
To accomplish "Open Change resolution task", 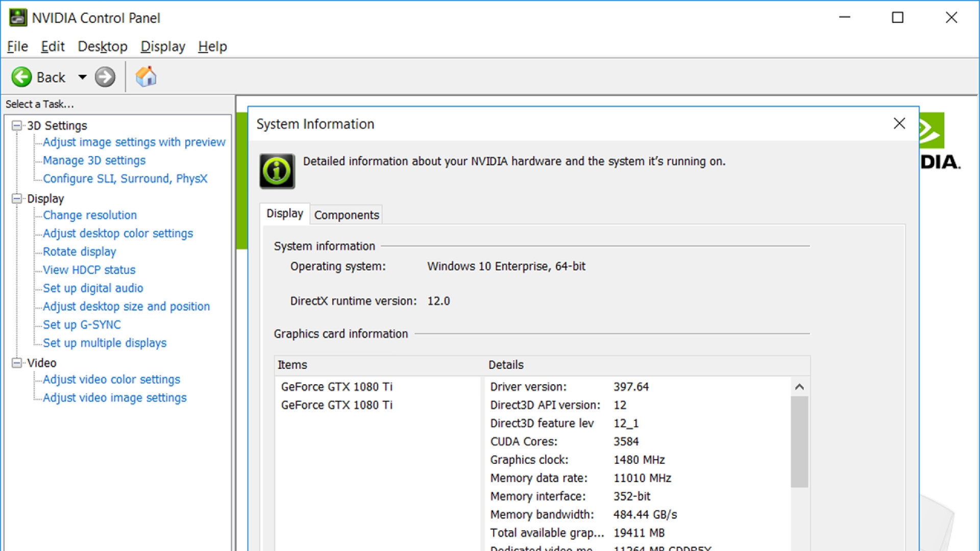I will [x=90, y=215].
